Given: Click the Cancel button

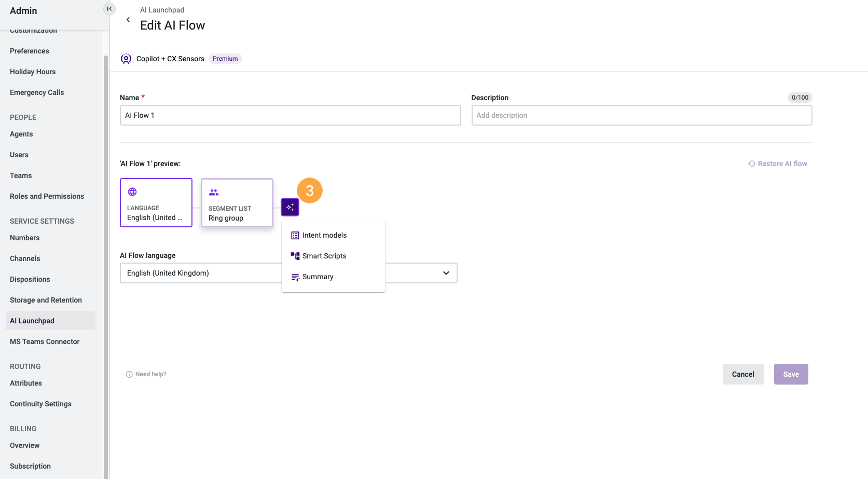Looking at the screenshot, I should 742,374.
